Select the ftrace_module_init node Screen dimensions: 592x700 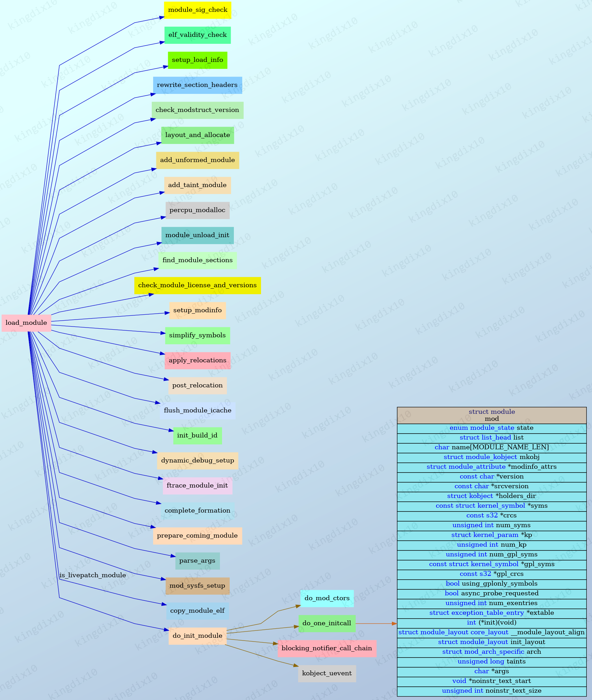click(x=198, y=485)
